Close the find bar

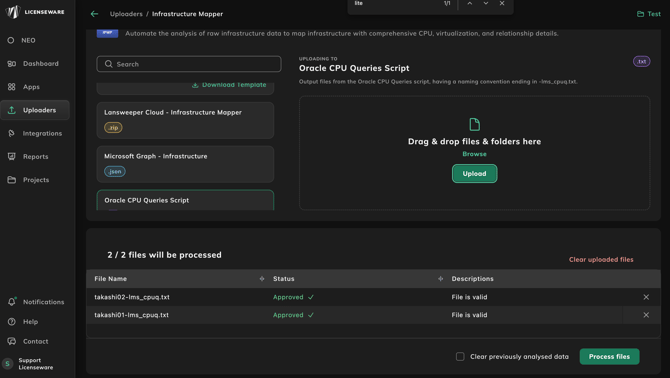click(502, 3)
